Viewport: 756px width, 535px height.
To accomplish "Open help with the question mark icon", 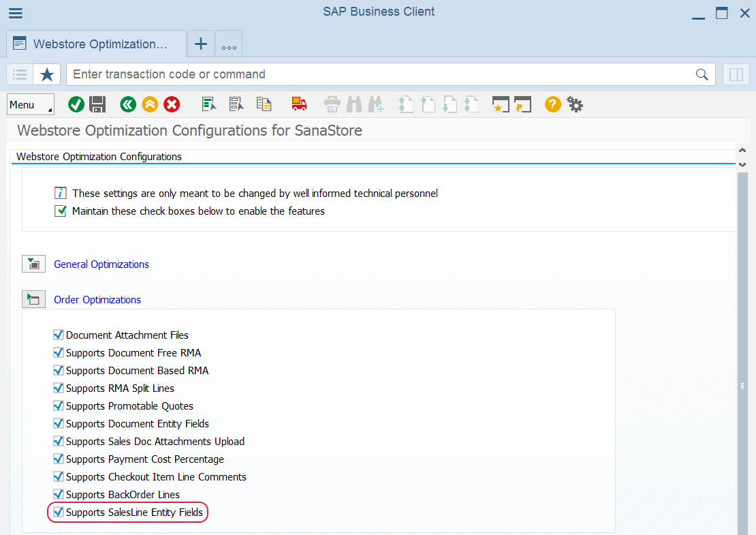I will (552, 104).
